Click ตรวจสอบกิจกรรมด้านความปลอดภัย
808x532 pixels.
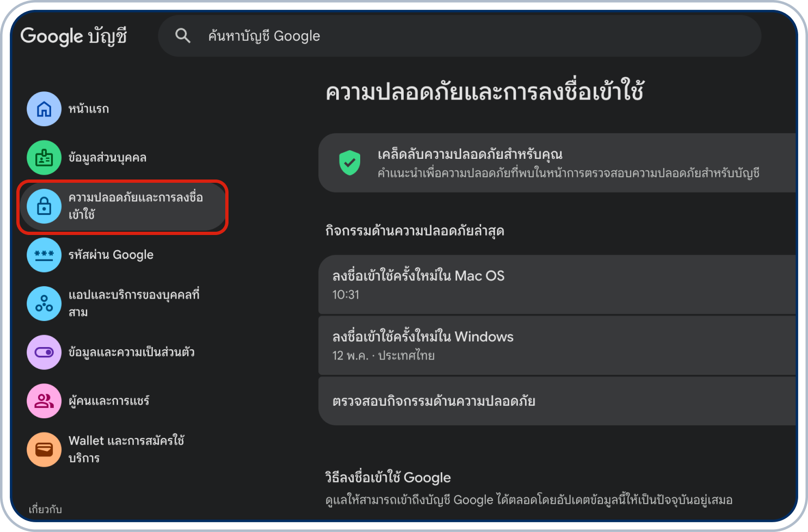tap(557, 401)
